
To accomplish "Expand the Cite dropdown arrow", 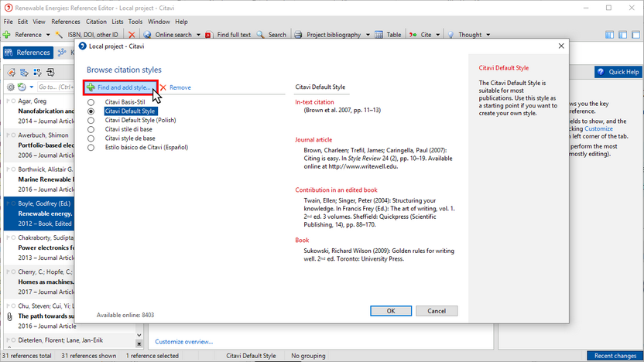I will click(x=437, y=35).
